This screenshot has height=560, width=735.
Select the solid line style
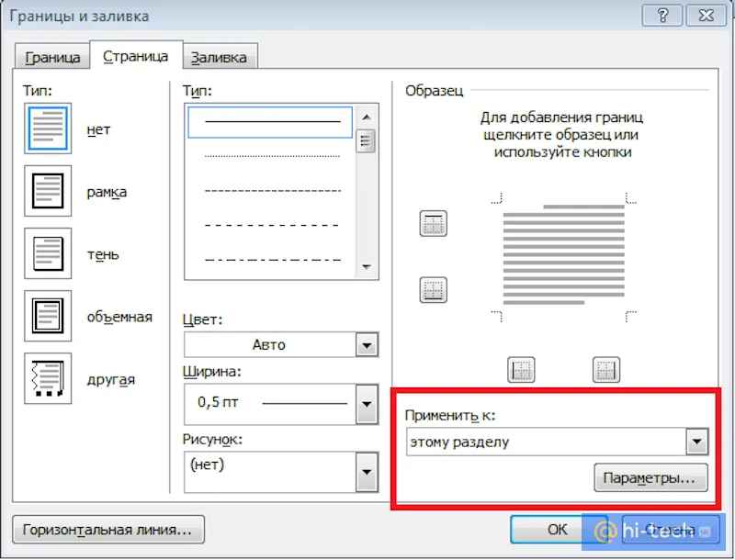point(270,122)
